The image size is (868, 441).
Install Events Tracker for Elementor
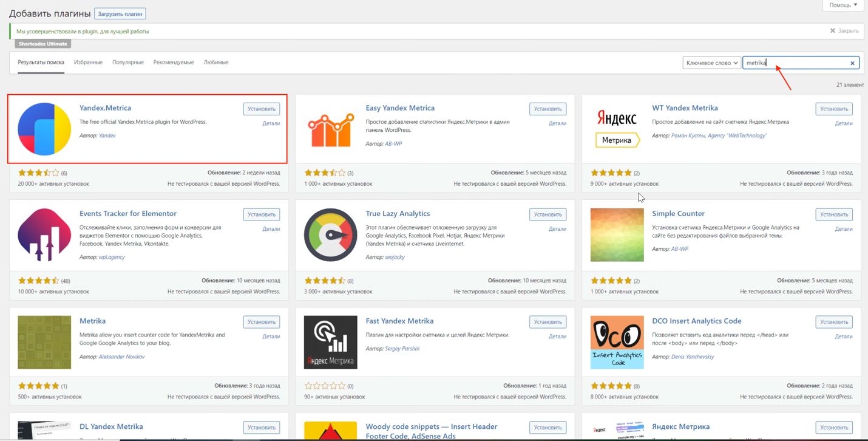[262, 214]
